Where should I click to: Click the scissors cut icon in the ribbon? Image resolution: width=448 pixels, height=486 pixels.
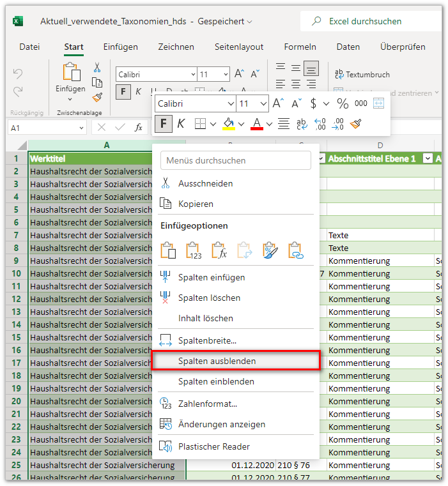coord(97,68)
